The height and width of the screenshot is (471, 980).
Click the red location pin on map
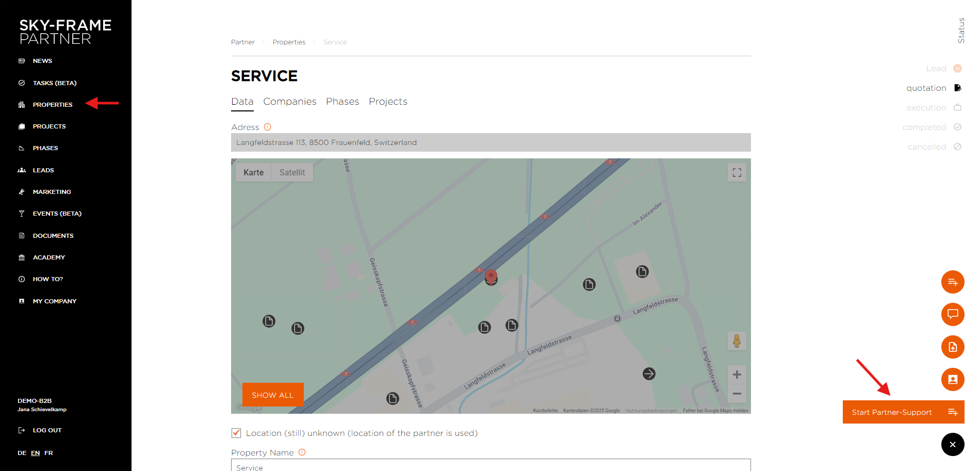click(491, 276)
